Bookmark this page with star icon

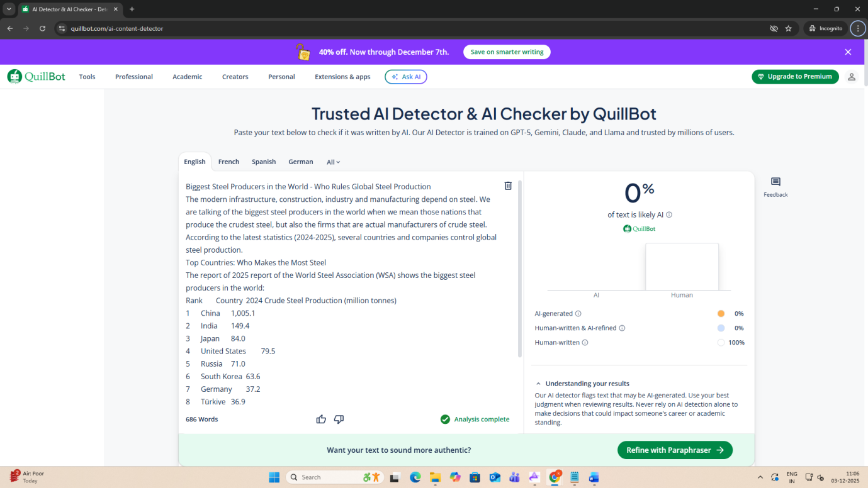tap(788, 28)
